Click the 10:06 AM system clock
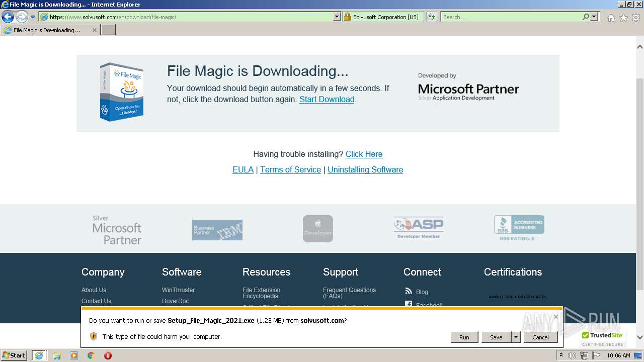Screen dimensions: 644x362 point(618,355)
